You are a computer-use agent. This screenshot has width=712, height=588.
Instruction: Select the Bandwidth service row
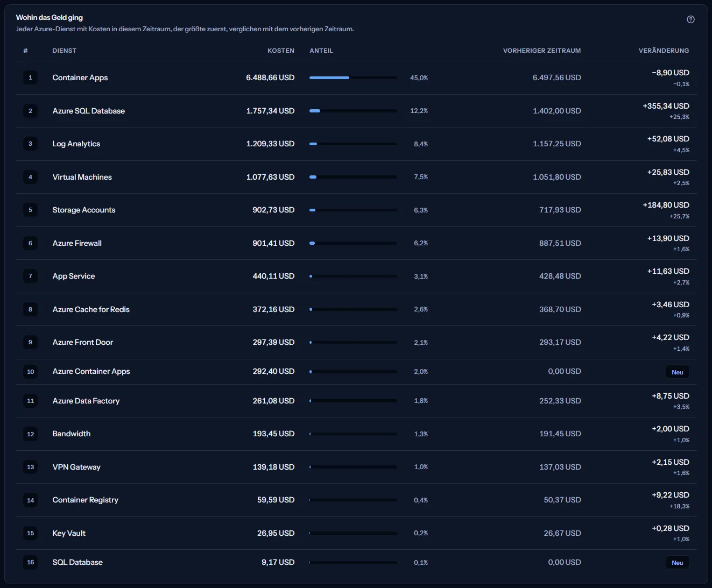[356, 434]
